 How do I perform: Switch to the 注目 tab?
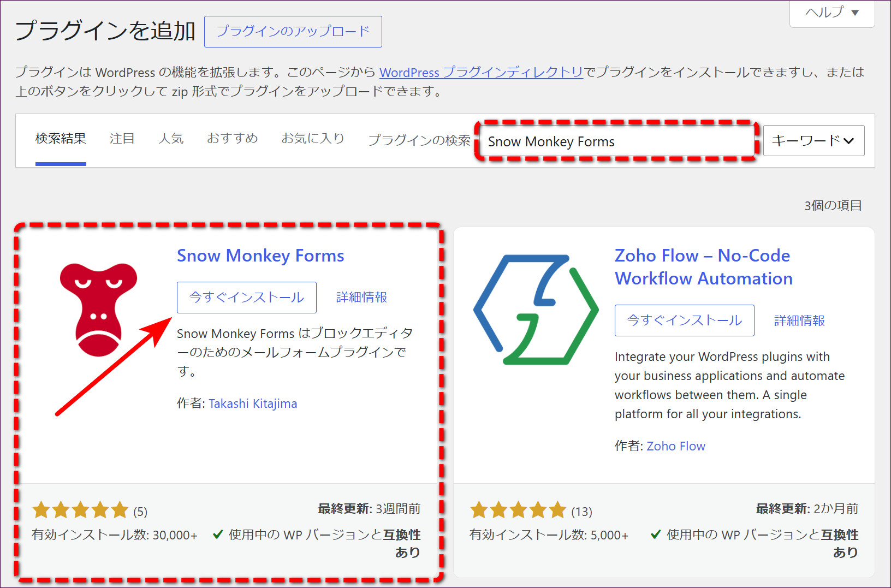[x=122, y=139]
